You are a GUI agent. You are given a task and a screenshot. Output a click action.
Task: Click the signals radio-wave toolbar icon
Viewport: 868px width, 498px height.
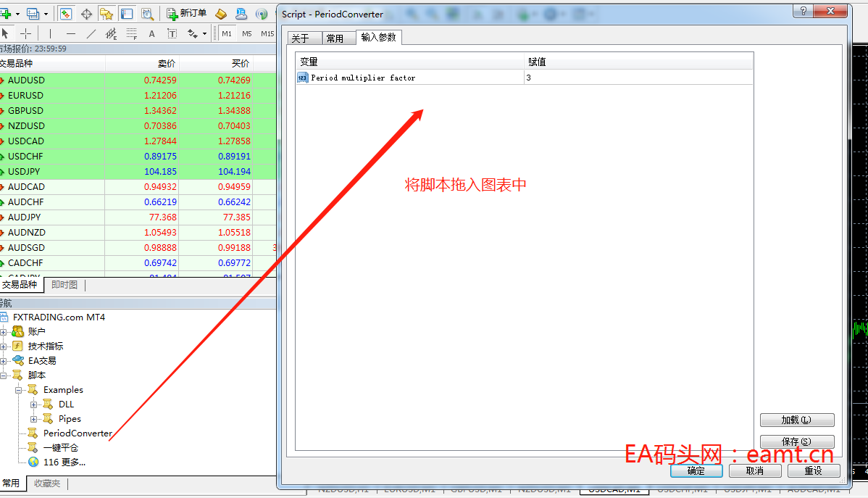pyautogui.click(x=262, y=14)
